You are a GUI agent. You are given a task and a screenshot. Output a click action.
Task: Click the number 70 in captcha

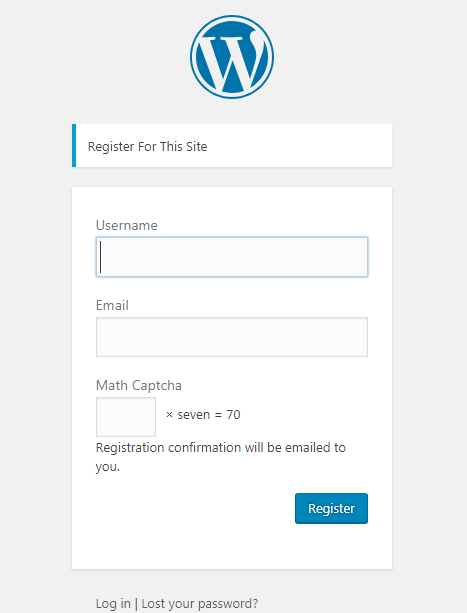point(233,415)
